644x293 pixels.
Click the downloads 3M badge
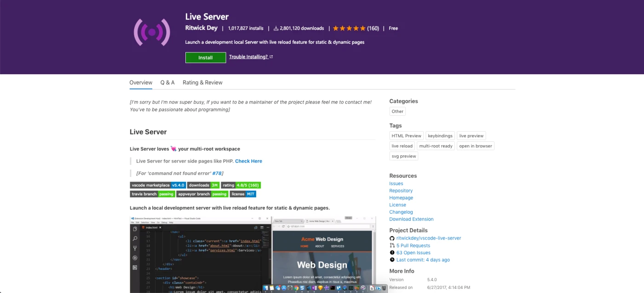(x=203, y=185)
